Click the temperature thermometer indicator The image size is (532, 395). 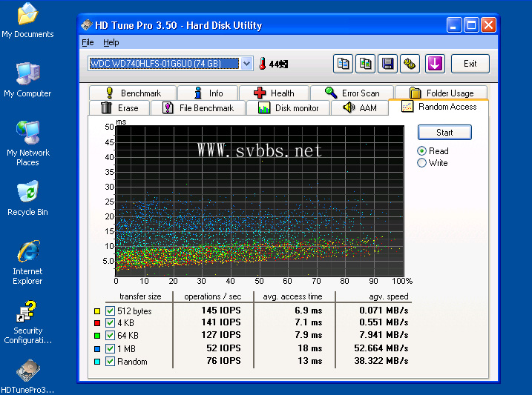pos(263,64)
